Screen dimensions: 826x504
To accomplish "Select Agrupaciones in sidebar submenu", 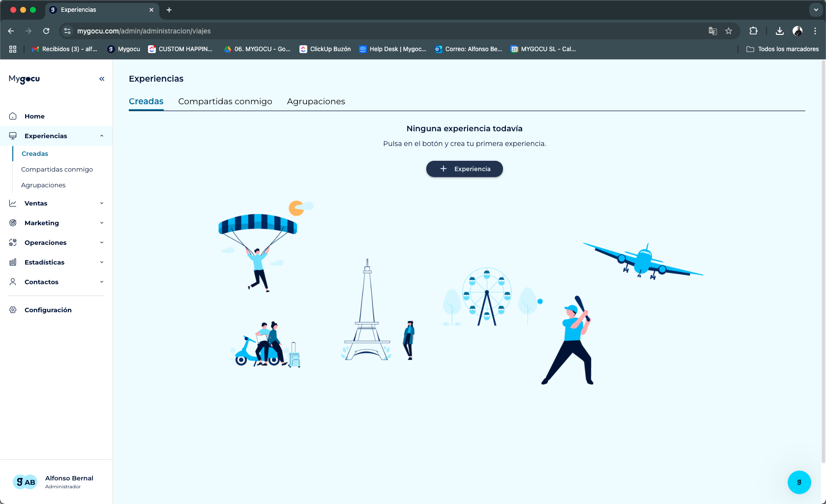I will pyautogui.click(x=43, y=185).
